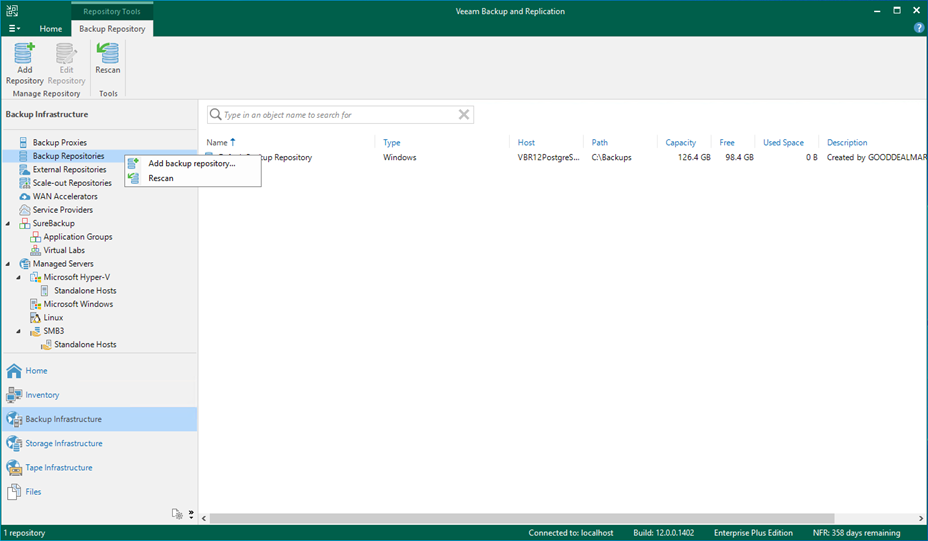
Task: Click the Storage Infrastructure icon
Action: pyautogui.click(x=14, y=443)
